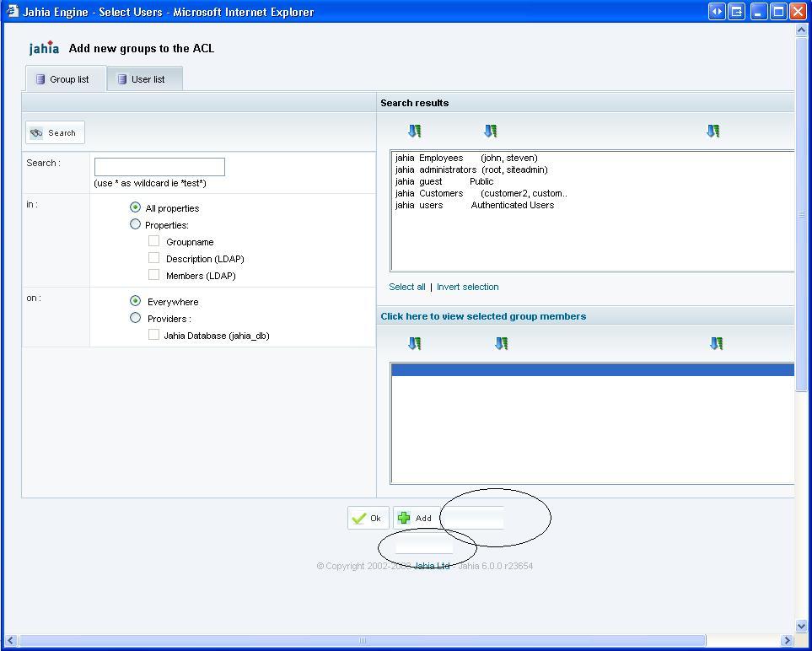Check the Members (LDAP) checkbox

point(153,275)
